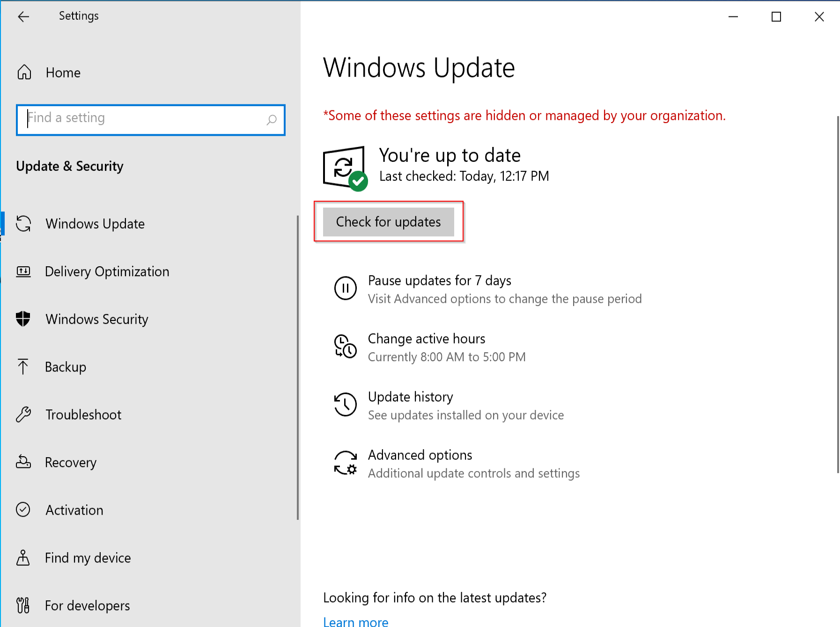
Task: Click 'You're up to date' status text
Action: click(x=450, y=155)
